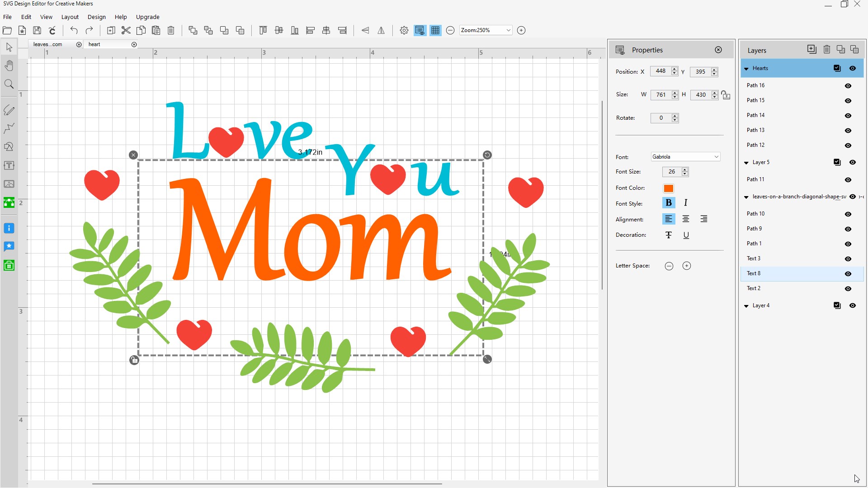
Task: Uncheck the Layer 5 checkbox
Action: 837,162
